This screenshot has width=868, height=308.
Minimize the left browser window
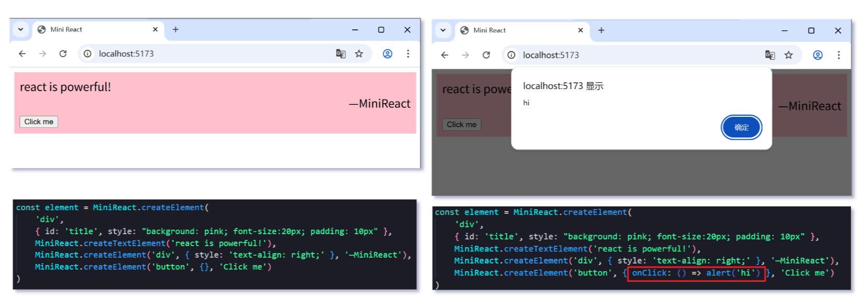point(355,30)
